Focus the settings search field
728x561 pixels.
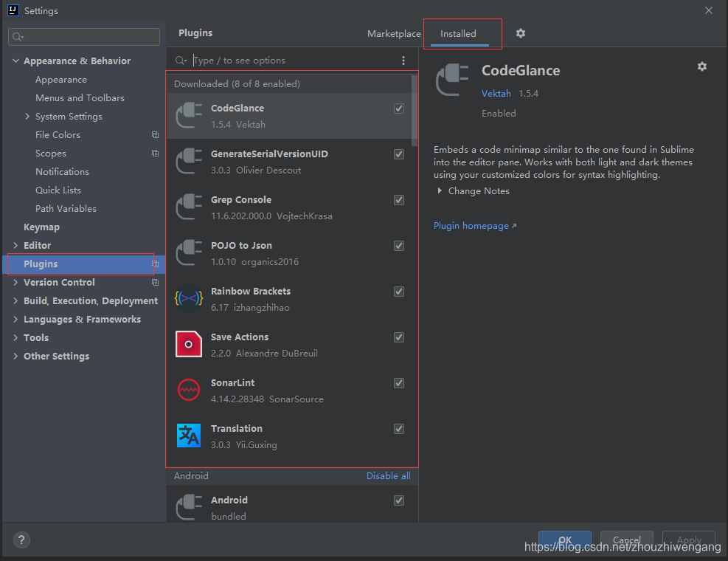coord(84,37)
